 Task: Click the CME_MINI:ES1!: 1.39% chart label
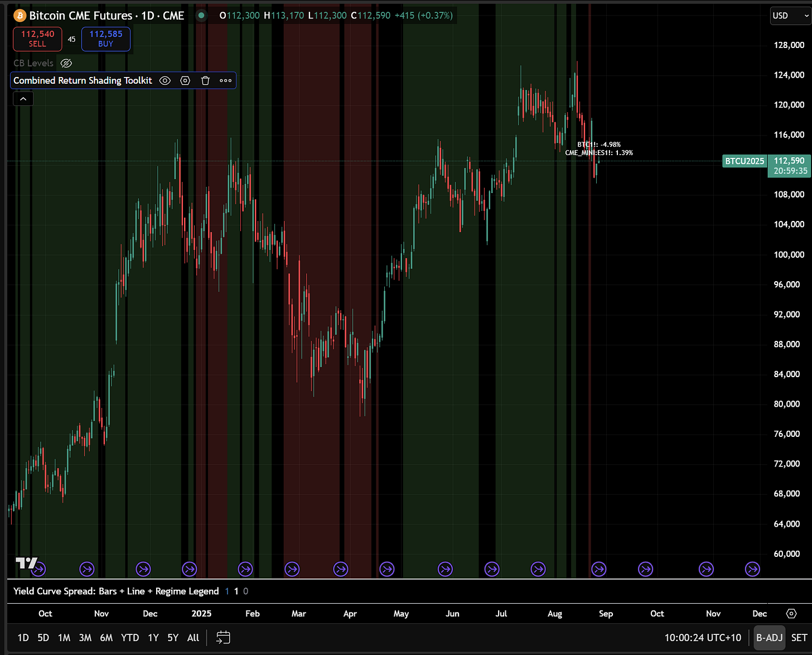click(599, 152)
